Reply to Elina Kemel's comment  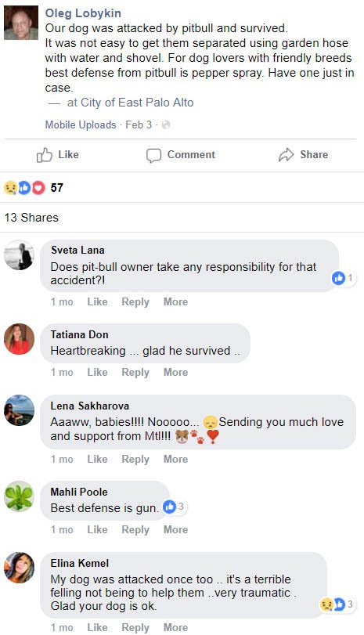(135, 628)
